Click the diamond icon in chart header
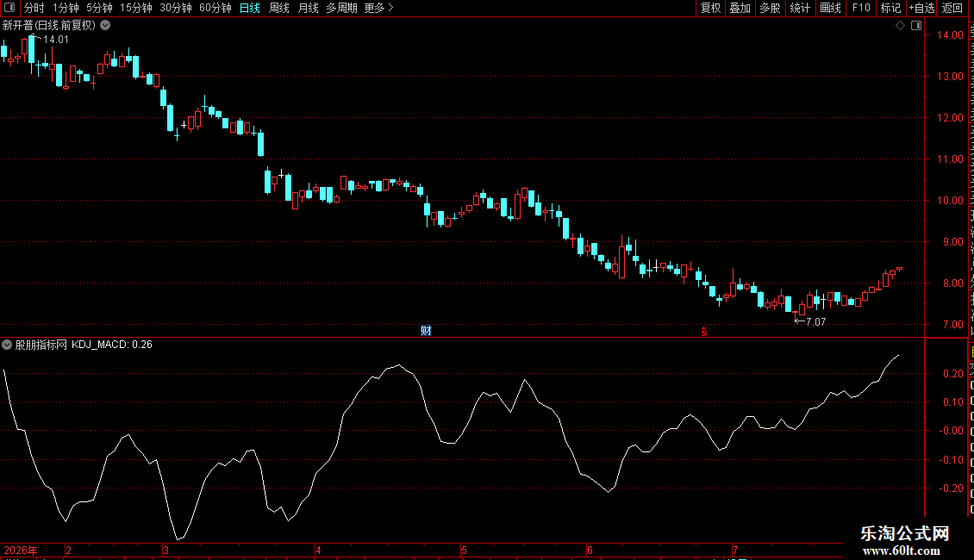The width and height of the screenshot is (974, 560). (900, 26)
